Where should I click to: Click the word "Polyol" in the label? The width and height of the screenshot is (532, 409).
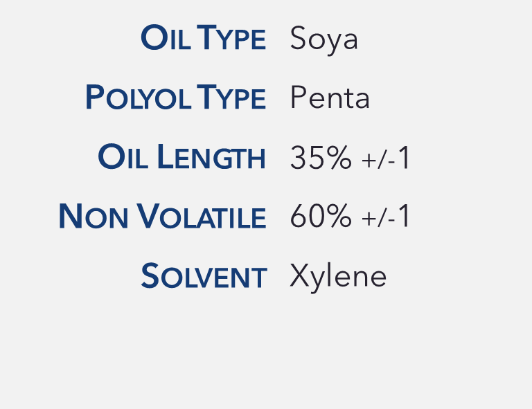click(137, 98)
